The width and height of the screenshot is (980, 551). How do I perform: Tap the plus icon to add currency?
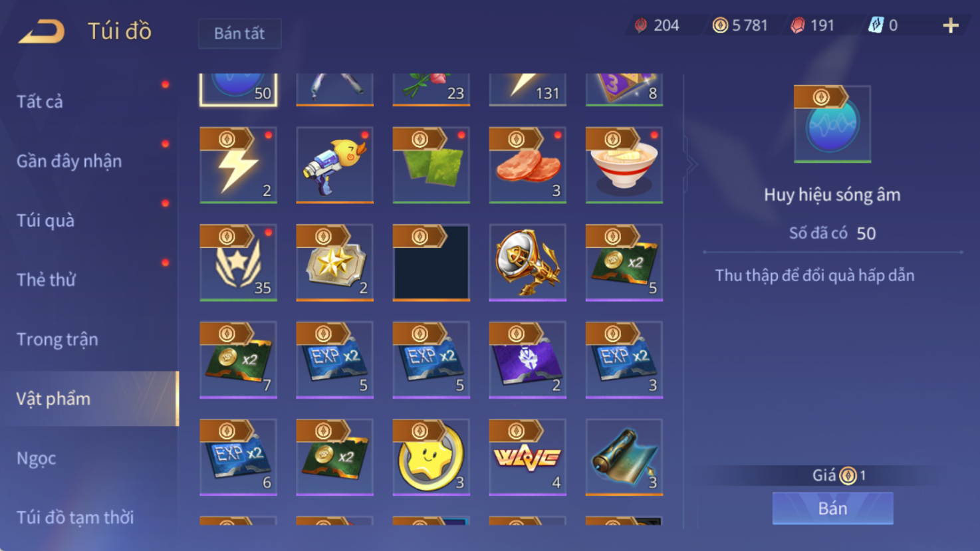951,25
